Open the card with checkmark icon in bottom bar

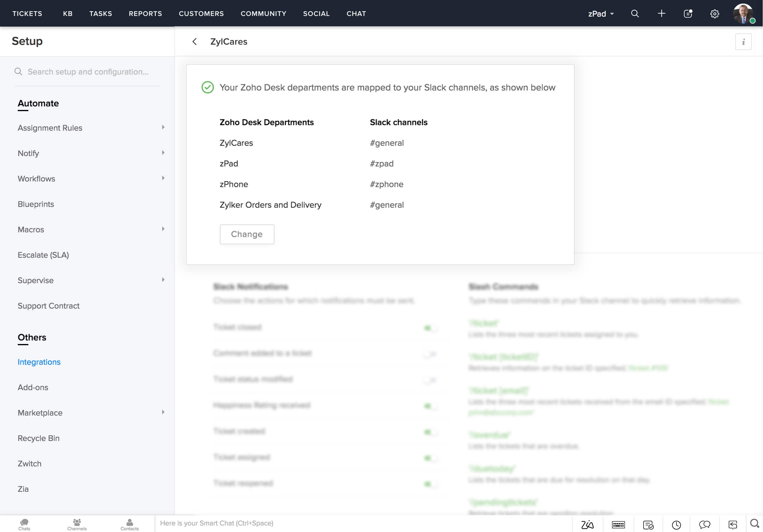tap(648, 525)
